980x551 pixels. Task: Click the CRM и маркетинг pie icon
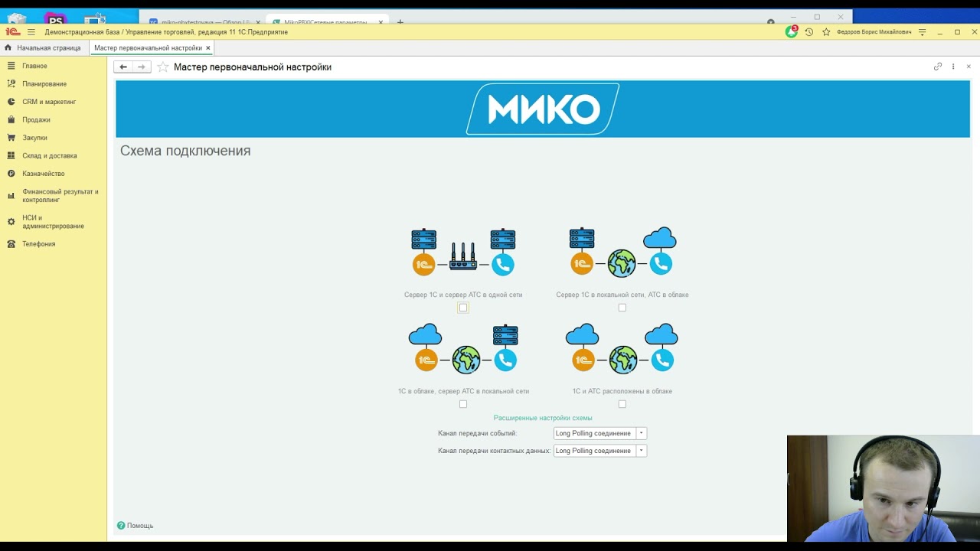pyautogui.click(x=11, y=102)
